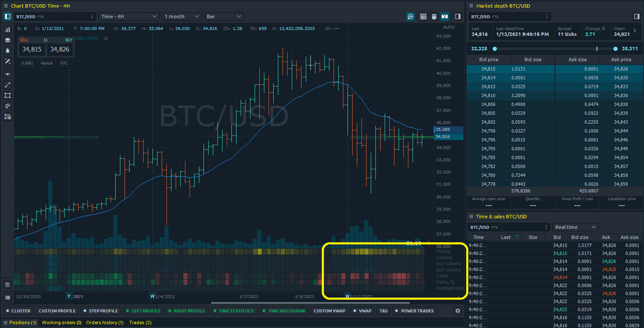644x328 pixels.
Task: Open the Real time dropdown in Time & sales
Action: pos(576,227)
